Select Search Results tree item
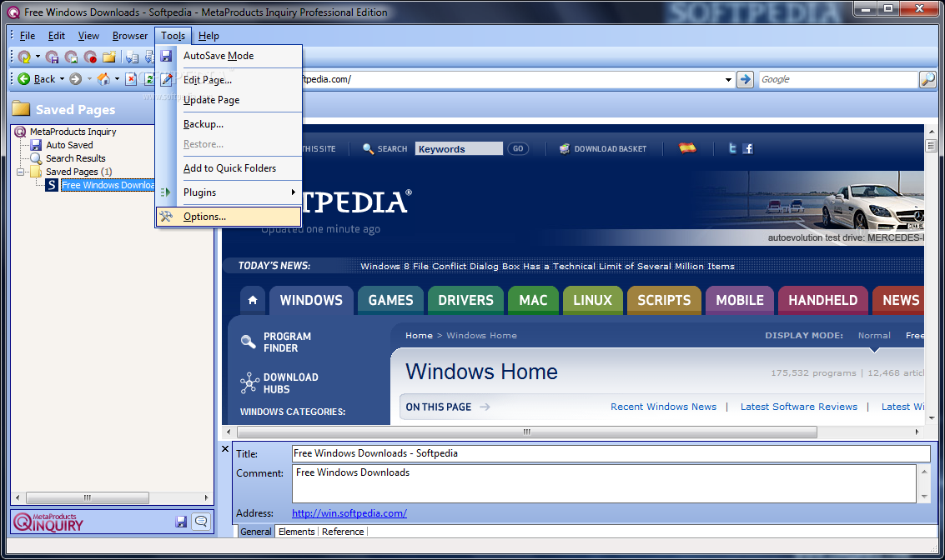This screenshot has height=560, width=945. (75, 157)
